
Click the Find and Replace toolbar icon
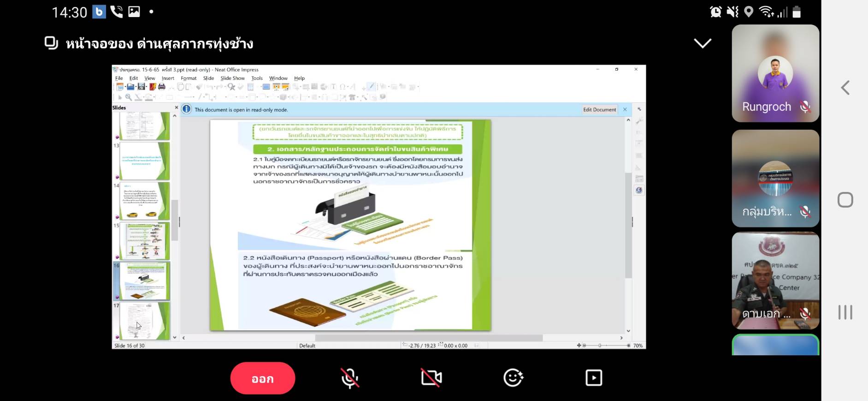(231, 87)
